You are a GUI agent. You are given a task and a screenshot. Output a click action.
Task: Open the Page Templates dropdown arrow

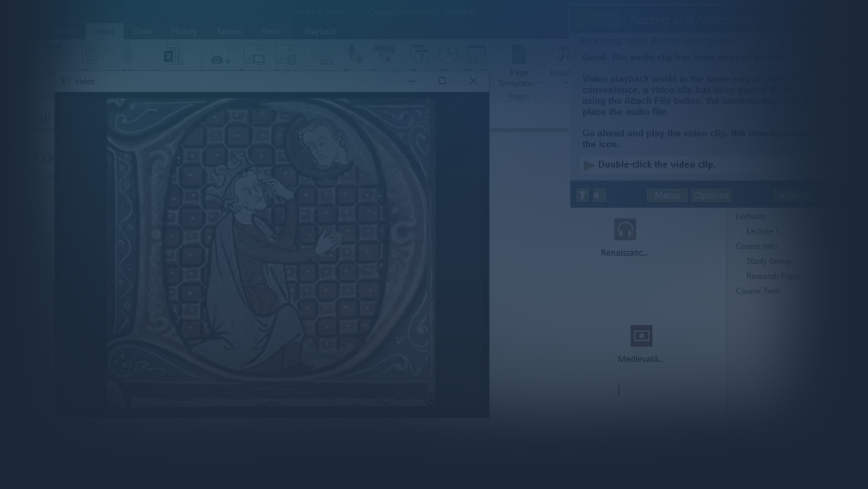[x=538, y=84]
